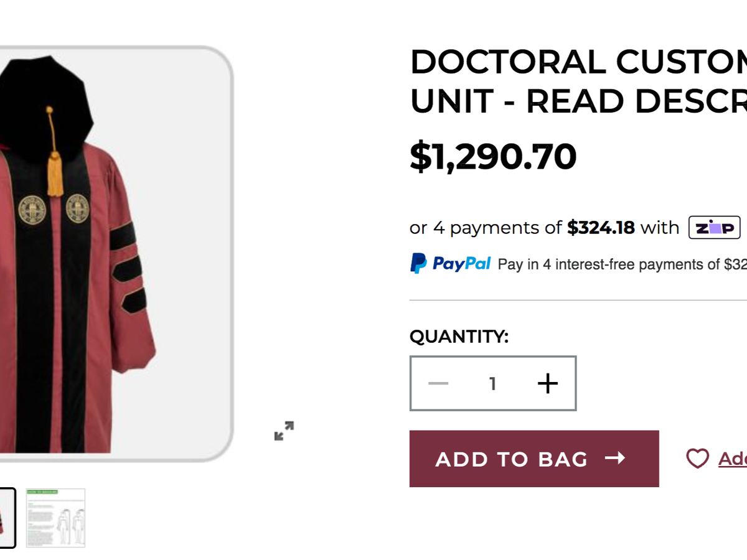Click the $1,290.70 price
Screen dimensions: 747x560
point(493,156)
